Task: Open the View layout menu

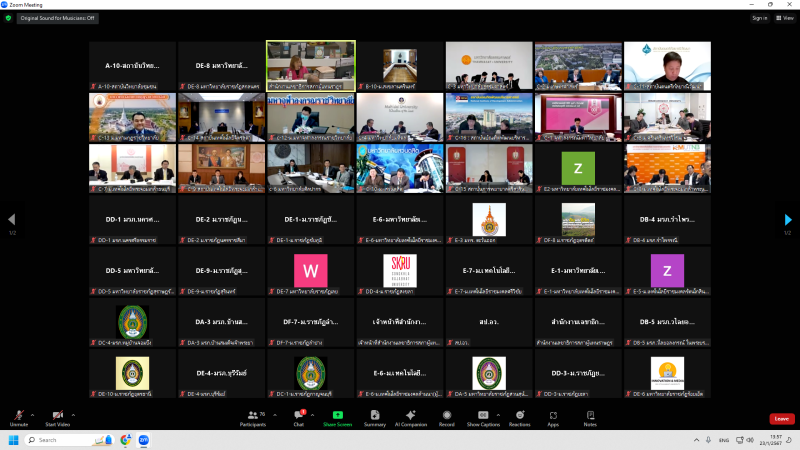Action: (x=784, y=17)
